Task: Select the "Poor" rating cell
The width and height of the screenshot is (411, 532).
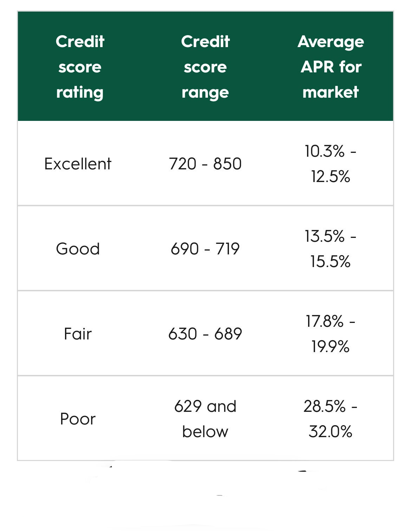Action: click(x=78, y=419)
